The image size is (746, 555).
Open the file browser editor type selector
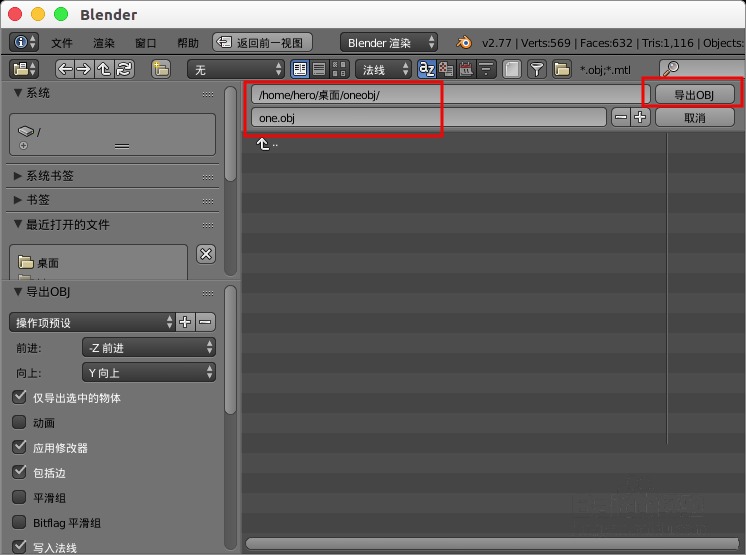pos(24,69)
